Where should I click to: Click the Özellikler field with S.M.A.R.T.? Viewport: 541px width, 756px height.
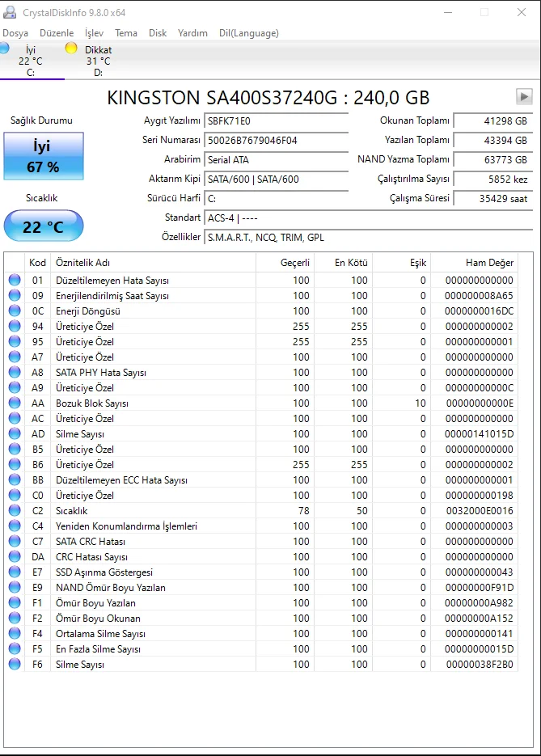pos(369,237)
